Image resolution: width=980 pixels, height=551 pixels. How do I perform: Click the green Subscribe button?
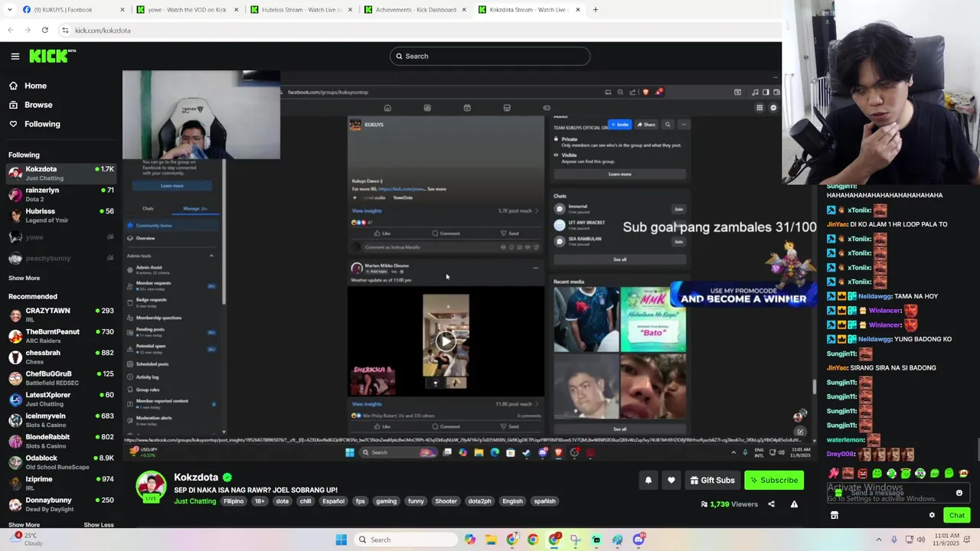pos(774,480)
